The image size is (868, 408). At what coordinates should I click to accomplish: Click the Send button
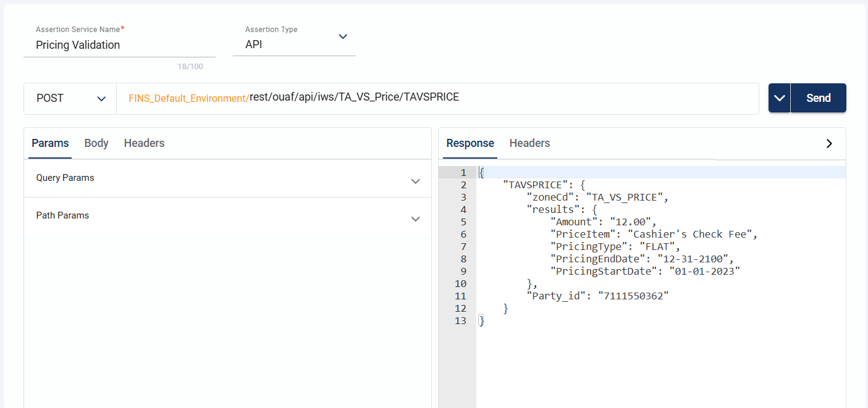[818, 98]
